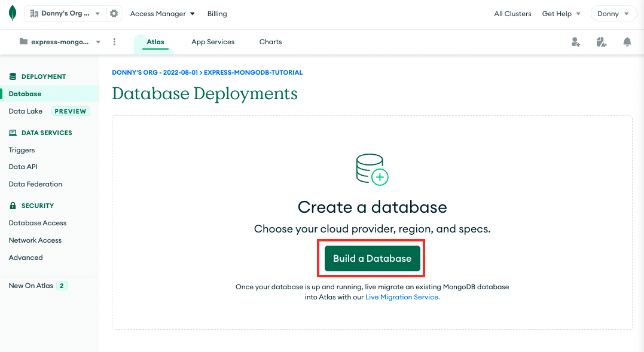644x352 pixels.
Task: Open the notifications bell
Action: [627, 42]
